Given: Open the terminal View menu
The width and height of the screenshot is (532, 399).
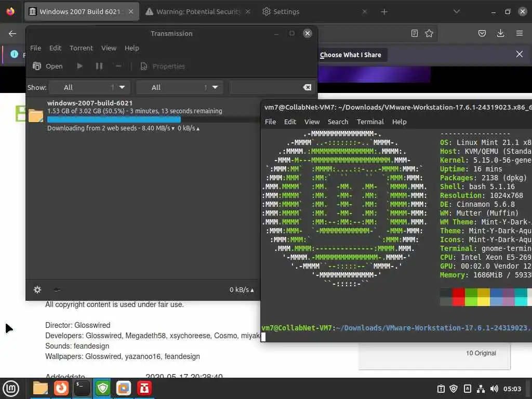Looking at the screenshot, I should pyautogui.click(x=312, y=122).
